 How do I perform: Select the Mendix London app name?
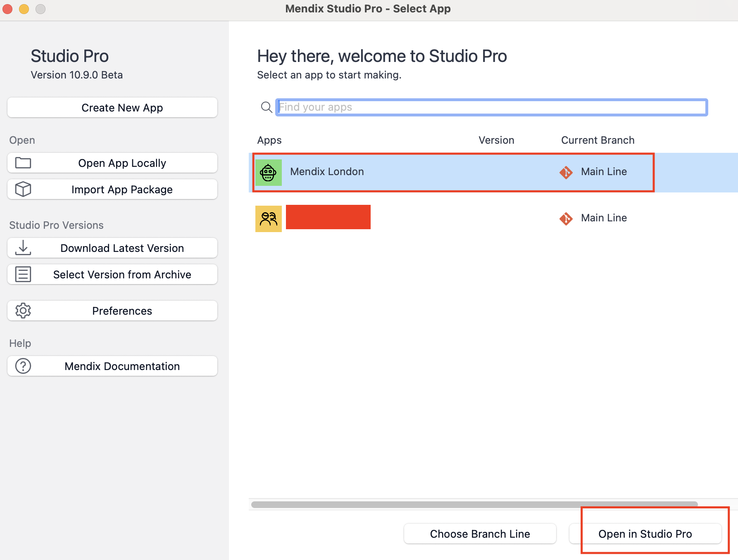(x=327, y=172)
